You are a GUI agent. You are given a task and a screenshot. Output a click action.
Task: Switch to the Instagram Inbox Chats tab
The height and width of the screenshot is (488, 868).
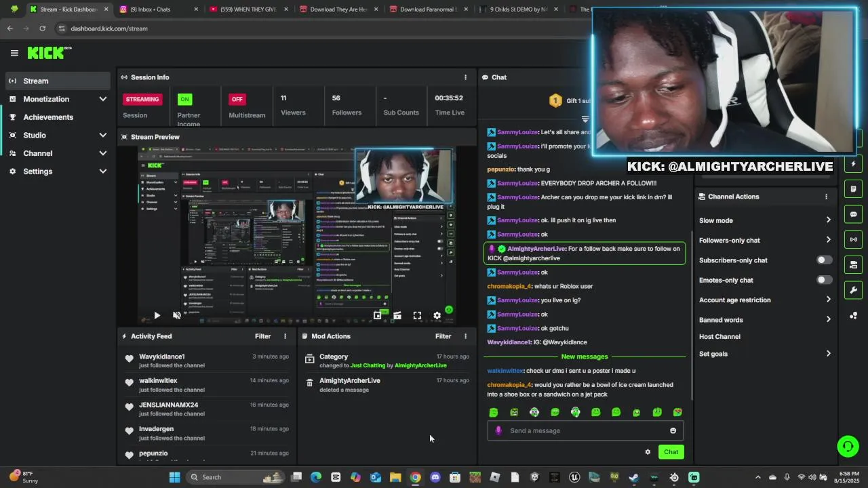pos(158,9)
